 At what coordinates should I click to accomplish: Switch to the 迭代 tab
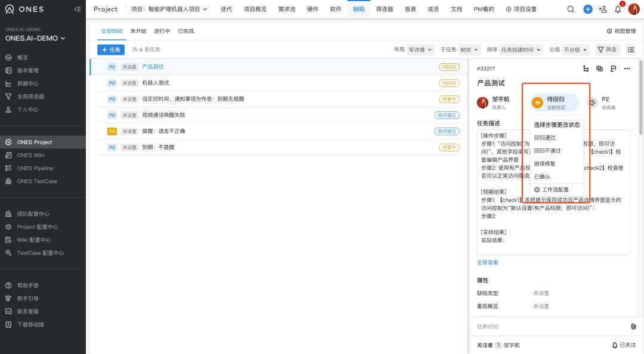(227, 9)
